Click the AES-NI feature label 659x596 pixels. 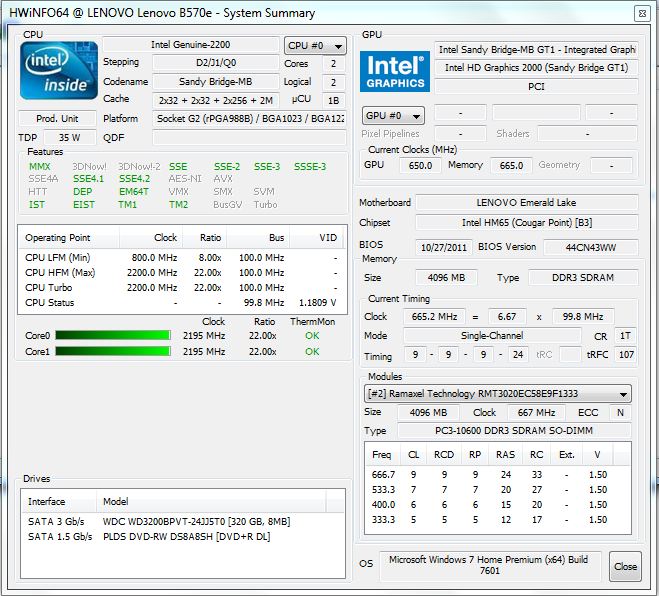click(x=185, y=179)
